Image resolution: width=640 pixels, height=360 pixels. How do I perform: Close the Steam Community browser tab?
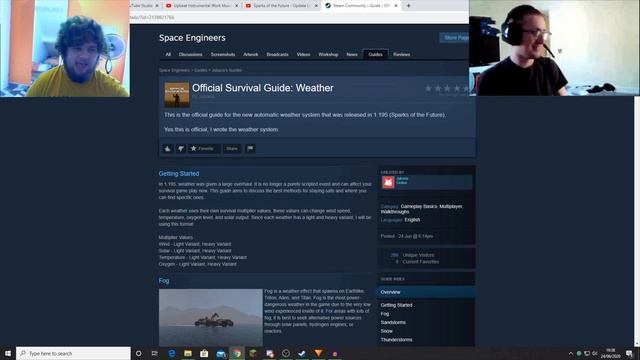396,6
